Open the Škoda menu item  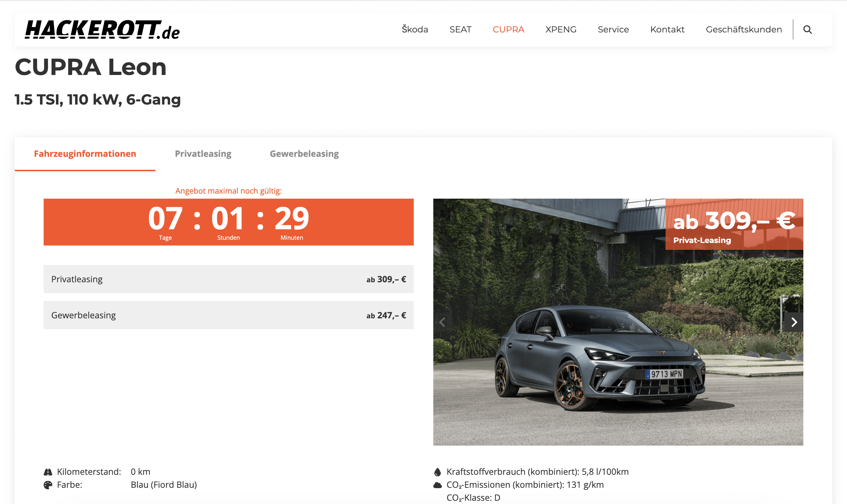pyautogui.click(x=415, y=30)
